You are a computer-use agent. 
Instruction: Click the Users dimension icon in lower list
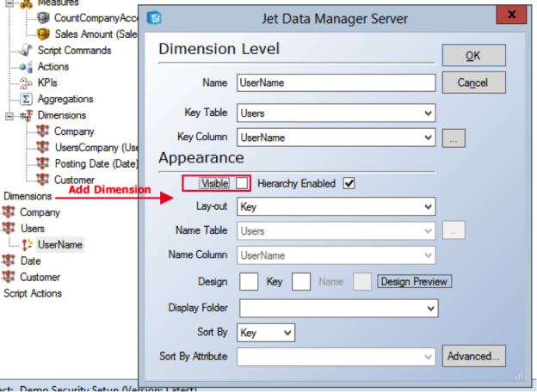9,228
